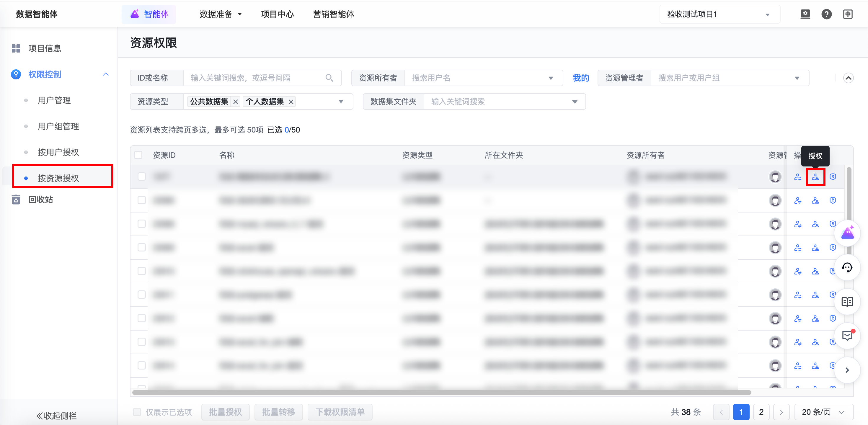Click the authorize icon in first row

(x=815, y=177)
